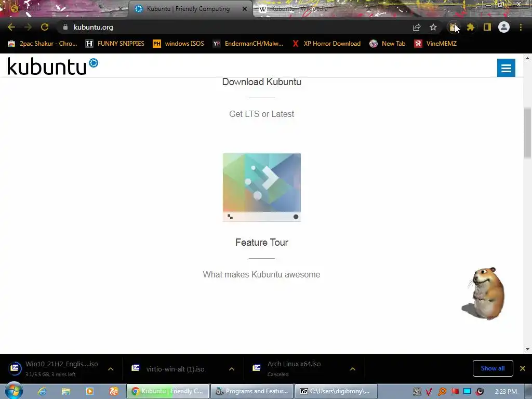Open the Download Kubuntu heading link

[262, 82]
